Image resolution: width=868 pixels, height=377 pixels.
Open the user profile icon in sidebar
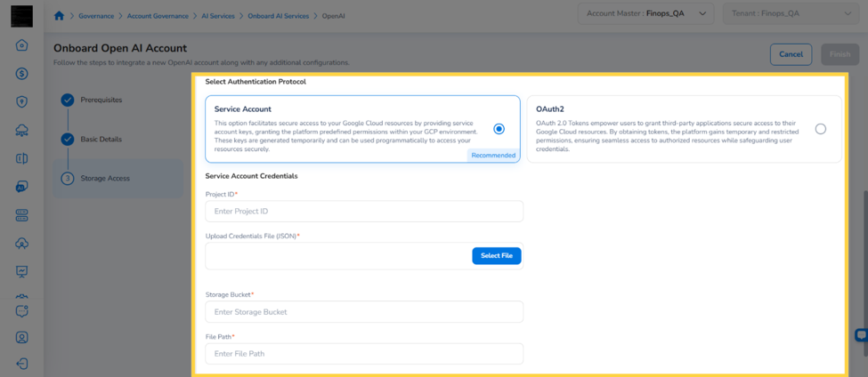22,337
